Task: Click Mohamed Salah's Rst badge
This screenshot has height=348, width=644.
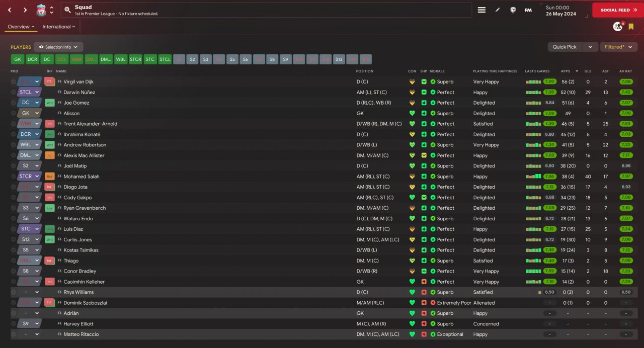Action: pos(49,177)
